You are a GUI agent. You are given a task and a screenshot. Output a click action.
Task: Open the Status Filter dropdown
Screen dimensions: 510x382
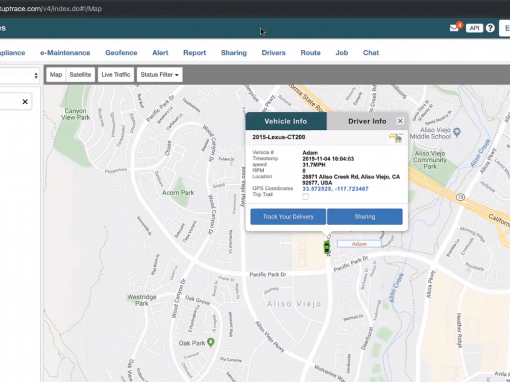[x=159, y=75]
